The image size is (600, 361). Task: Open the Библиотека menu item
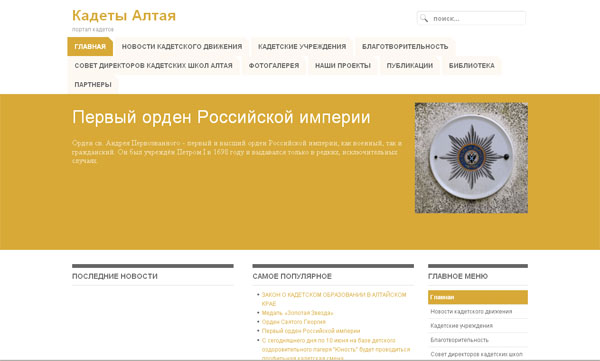point(471,66)
